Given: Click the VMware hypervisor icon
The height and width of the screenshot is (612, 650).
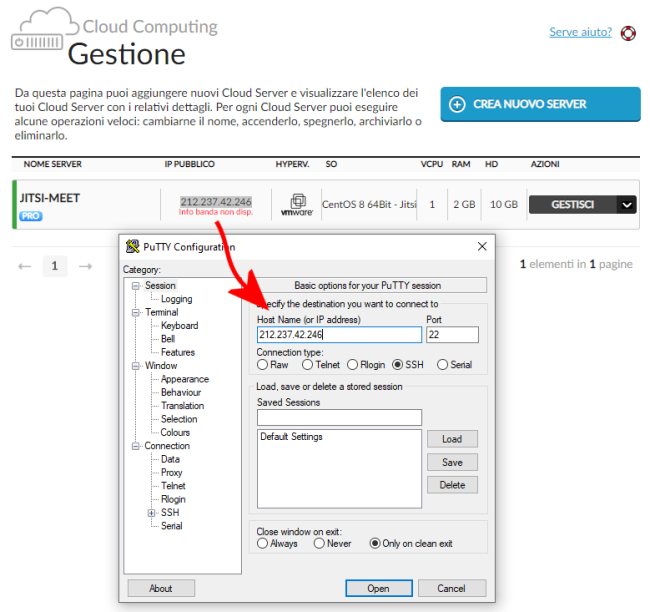Looking at the screenshot, I should [297, 205].
